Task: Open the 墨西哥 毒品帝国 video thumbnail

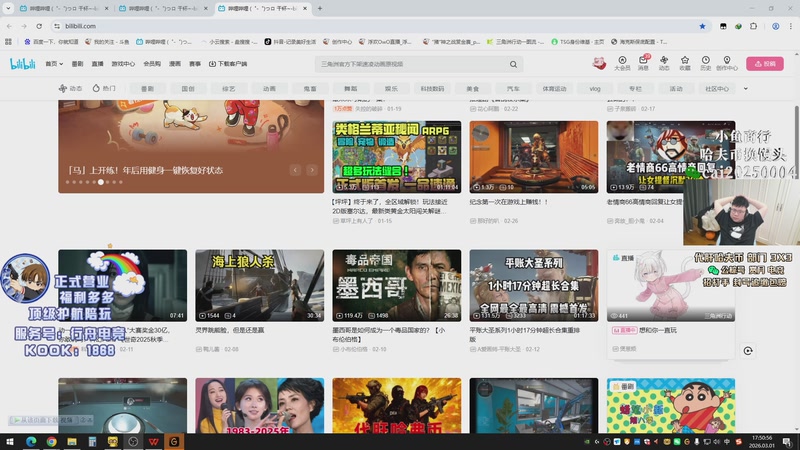Action: click(396, 285)
